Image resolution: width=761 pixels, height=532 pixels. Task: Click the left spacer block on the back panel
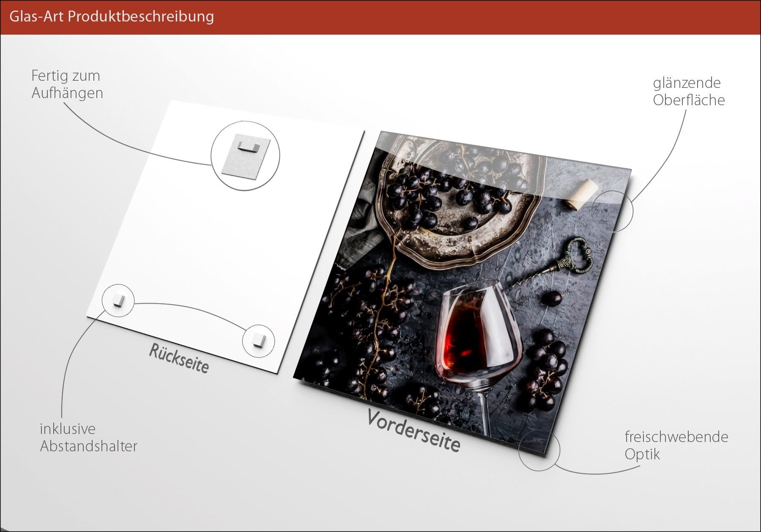117,300
